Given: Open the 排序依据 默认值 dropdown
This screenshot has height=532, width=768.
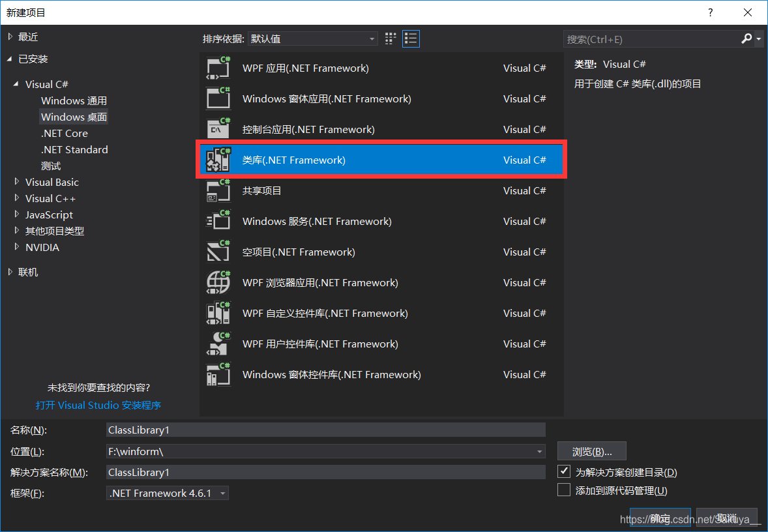Looking at the screenshot, I should (312, 38).
